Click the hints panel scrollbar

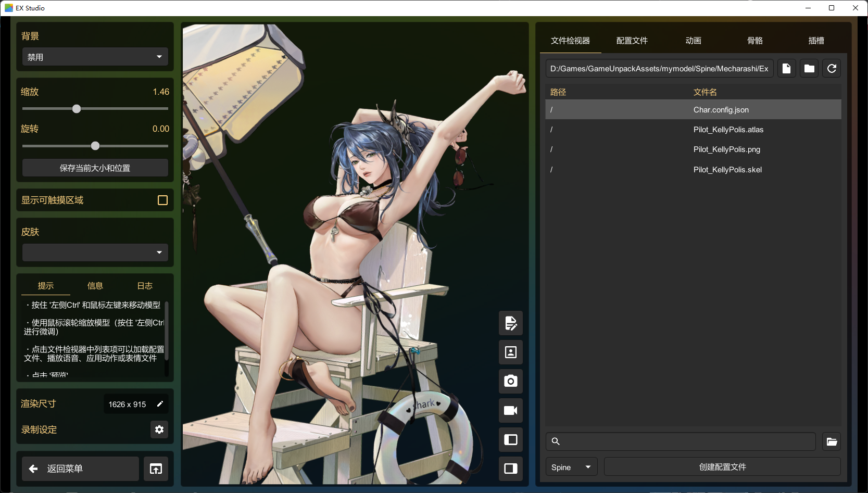(167, 331)
